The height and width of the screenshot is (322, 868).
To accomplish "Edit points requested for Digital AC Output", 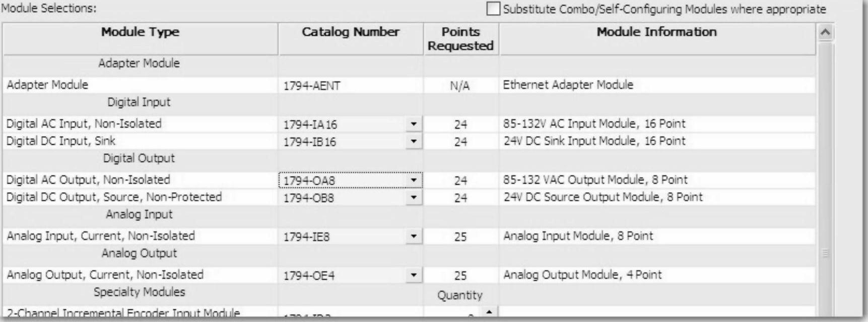I will (x=460, y=180).
